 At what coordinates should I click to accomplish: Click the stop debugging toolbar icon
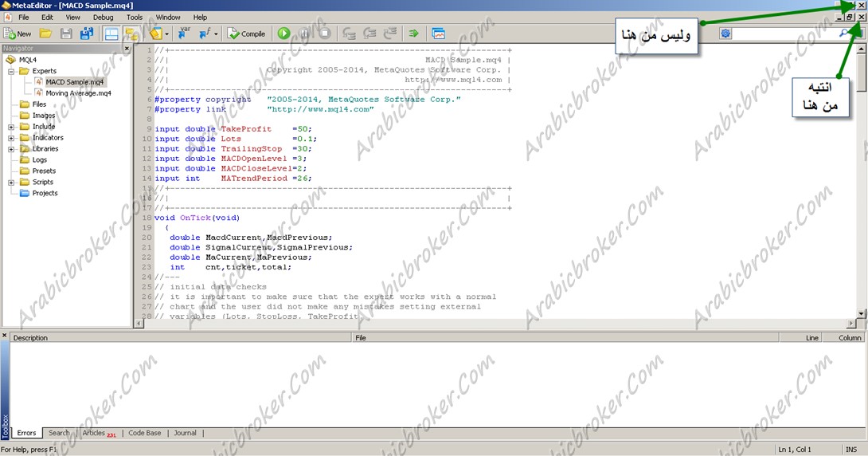coord(325,33)
